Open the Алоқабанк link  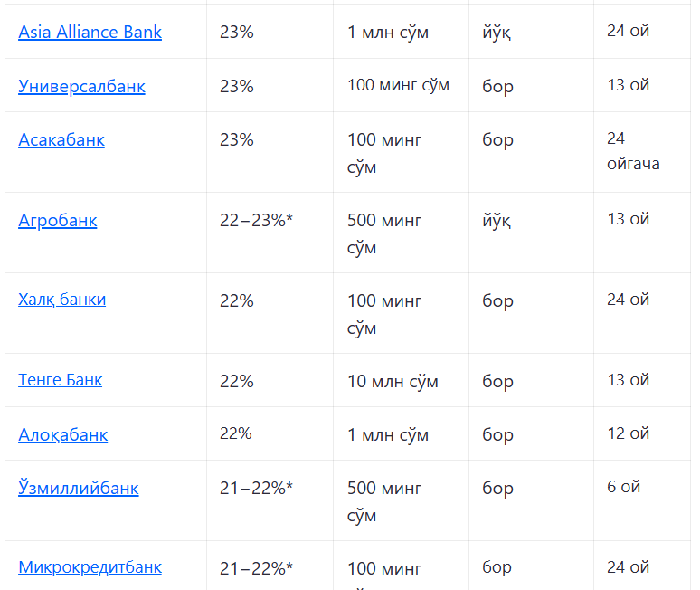(63, 434)
